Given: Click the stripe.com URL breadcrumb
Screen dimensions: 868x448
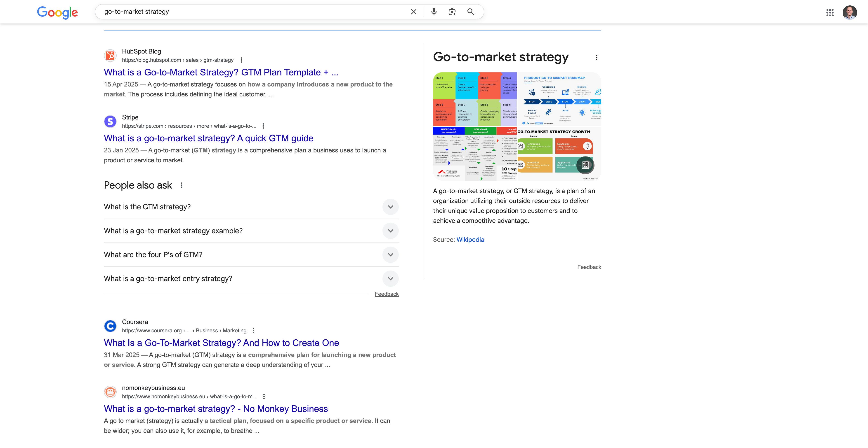Looking at the screenshot, I should (189, 126).
